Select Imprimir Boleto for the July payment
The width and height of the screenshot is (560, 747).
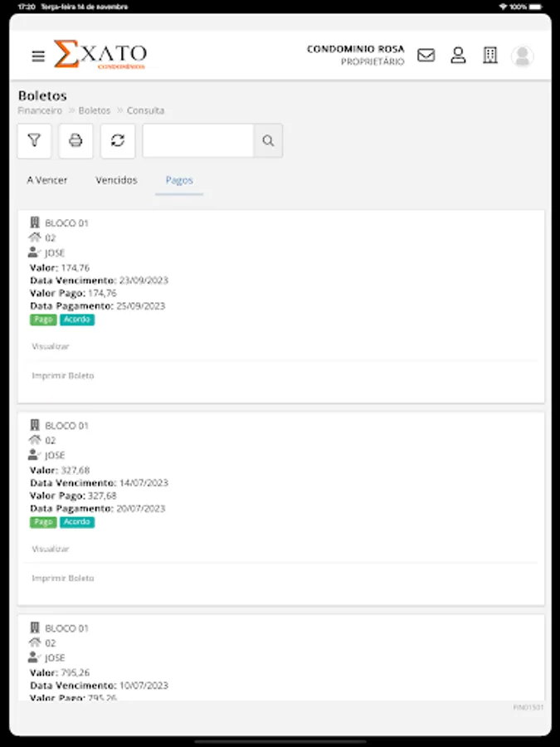pyautogui.click(x=63, y=578)
